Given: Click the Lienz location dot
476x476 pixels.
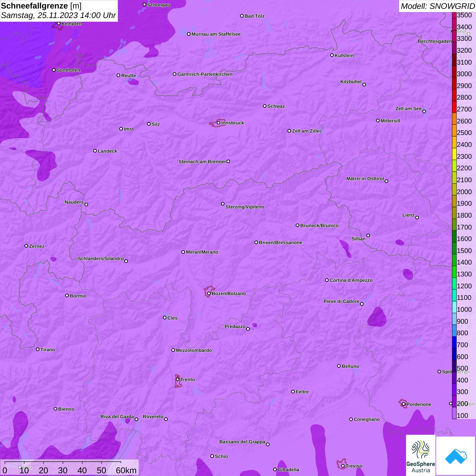Looking at the screenshot, I should [417, 218].
